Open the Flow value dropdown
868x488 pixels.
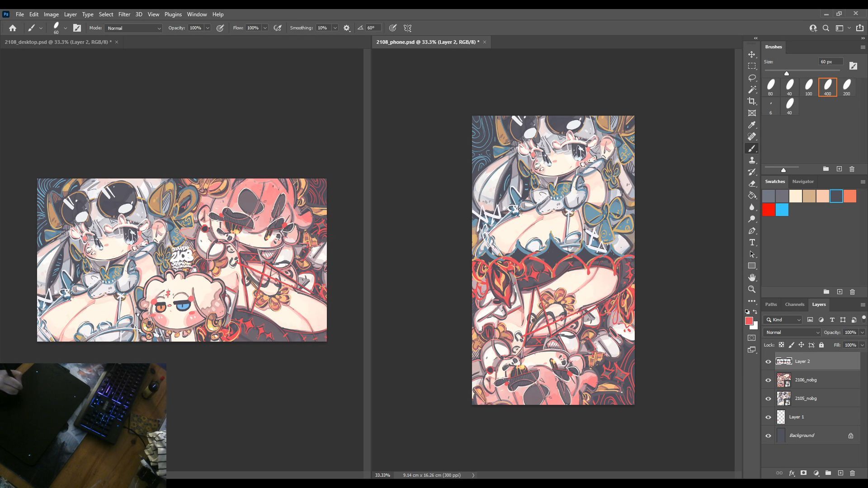pos(265,28)
